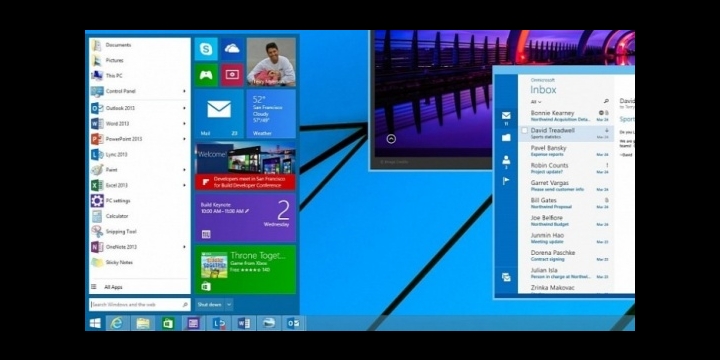Expand the Control Panel submenu arrow
The image size is (720, 360).
pyautogui.click(x=184, y=91)
